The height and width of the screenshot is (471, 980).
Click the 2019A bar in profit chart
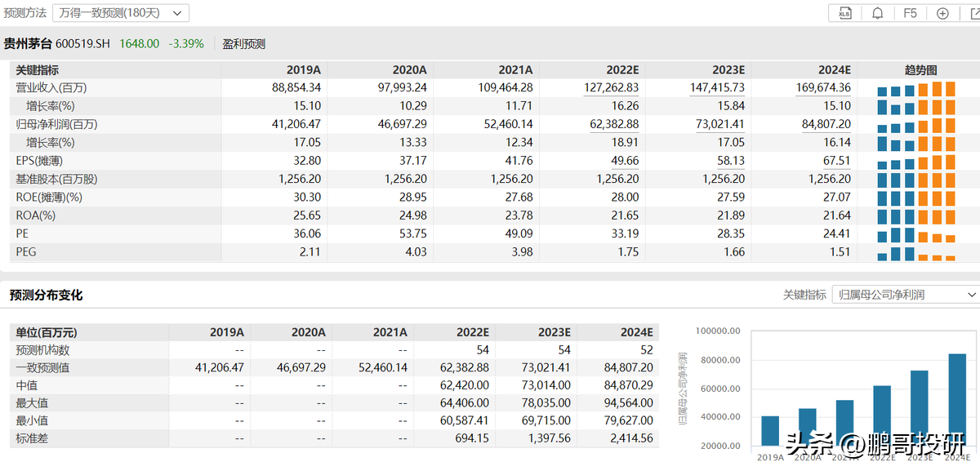pyautogui.click(x=769, y=432)
